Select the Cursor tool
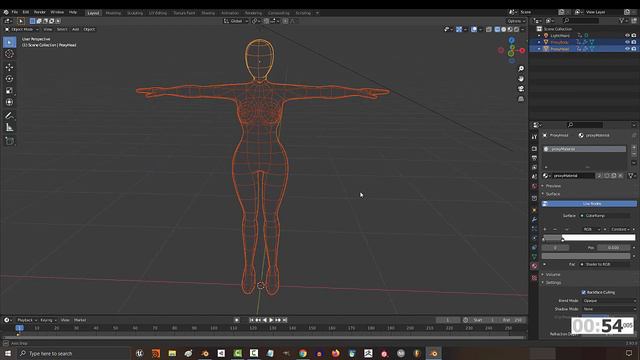 coord(9,54)
